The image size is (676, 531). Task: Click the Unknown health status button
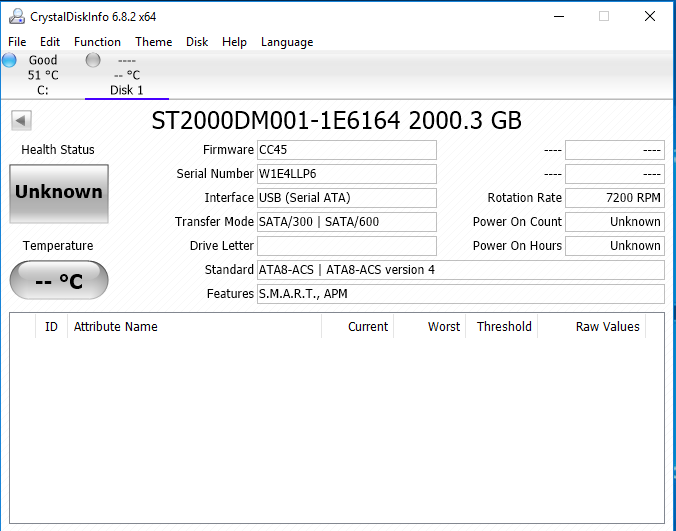pos(59,194)
